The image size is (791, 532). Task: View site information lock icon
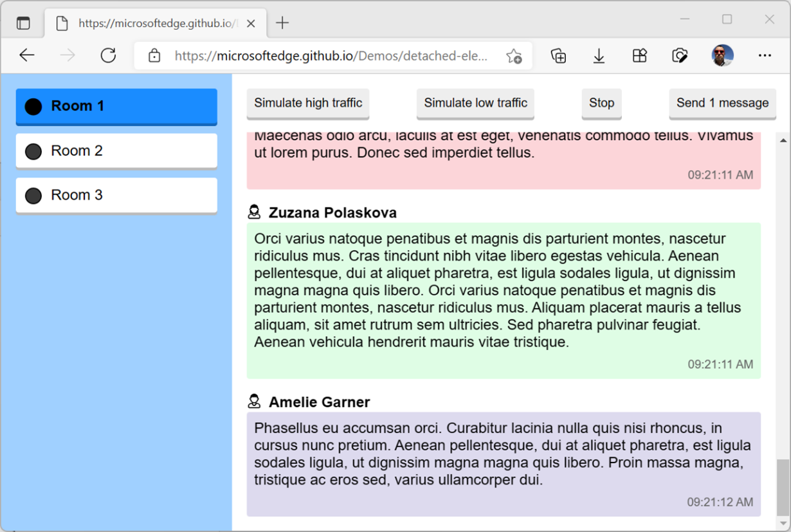pyautogui.click(x=154, y=56)
